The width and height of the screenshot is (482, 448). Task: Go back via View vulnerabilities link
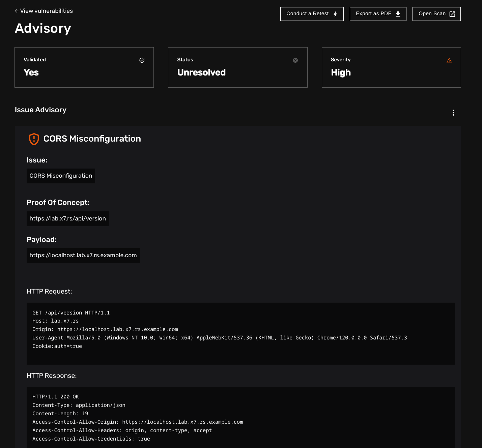47,11
